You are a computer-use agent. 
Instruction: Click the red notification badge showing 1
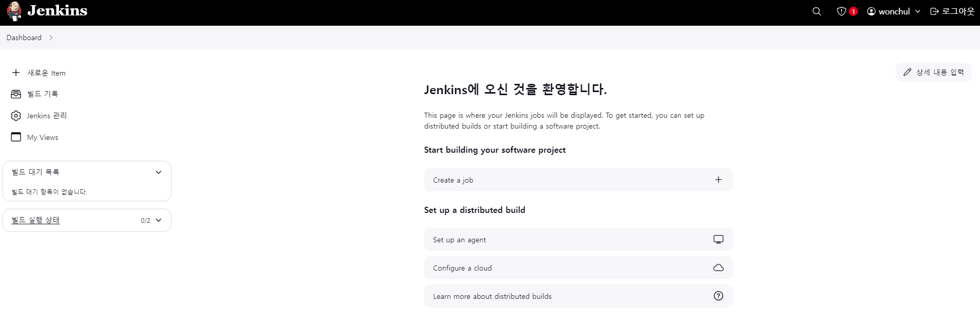point(853,11)
